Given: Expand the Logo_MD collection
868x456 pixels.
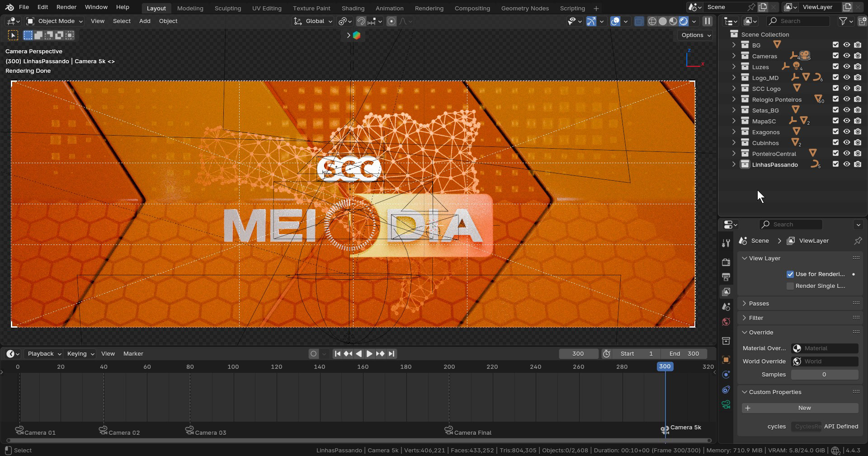Looking at the screenshot, I should (x=734, y=78).
